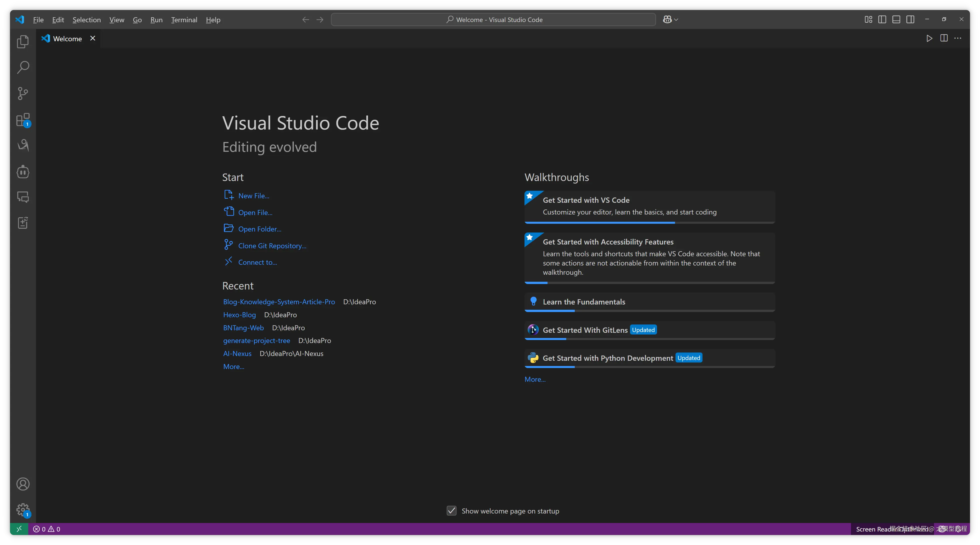
Task: Uncheck Show welcome page on startup
Action: pyautogui.click(x=451, y=511)
